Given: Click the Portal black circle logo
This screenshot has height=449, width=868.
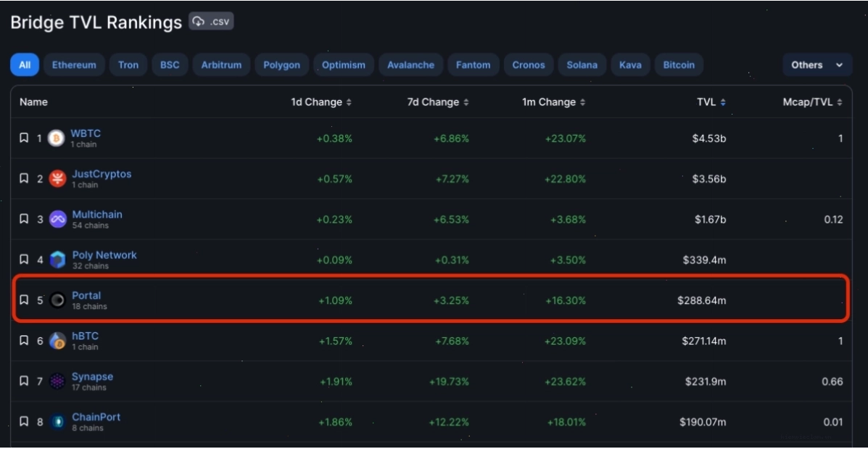Looking at the screenshot, I should (x=57, y=300).
